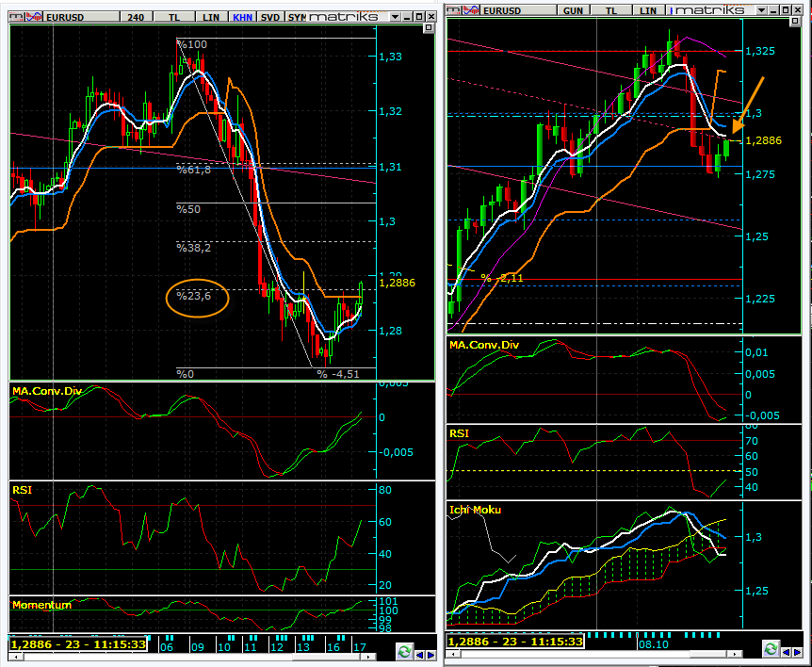812x667 pixels.
Task: Toggle SVD option in left chart toolbar
Action: [270, 17]
